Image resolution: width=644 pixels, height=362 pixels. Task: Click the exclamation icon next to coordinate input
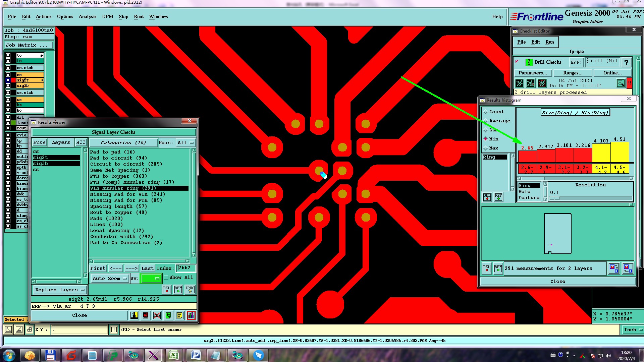114,329
